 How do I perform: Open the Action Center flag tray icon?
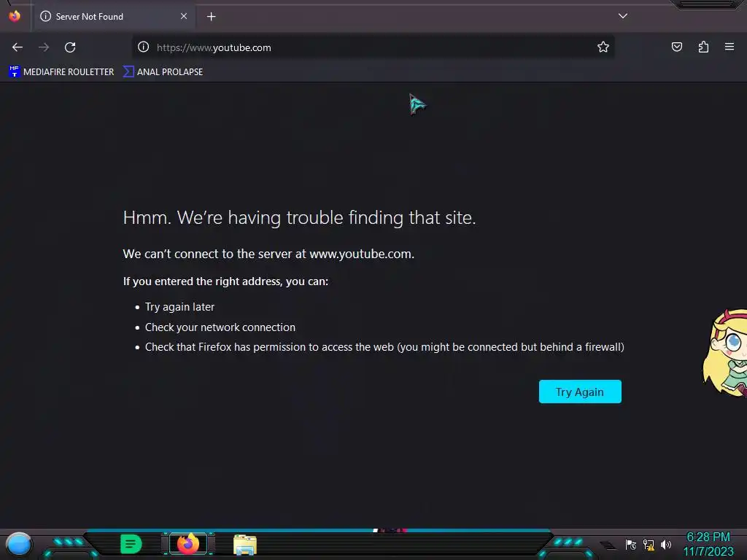631,545
